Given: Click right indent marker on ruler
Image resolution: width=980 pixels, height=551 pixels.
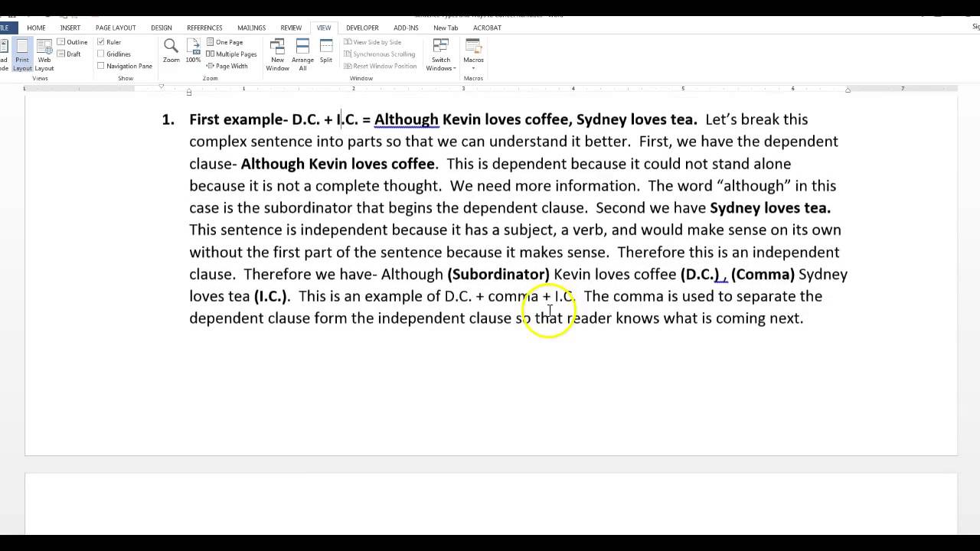Looking at the screenshot, I should tap(848, 90).
